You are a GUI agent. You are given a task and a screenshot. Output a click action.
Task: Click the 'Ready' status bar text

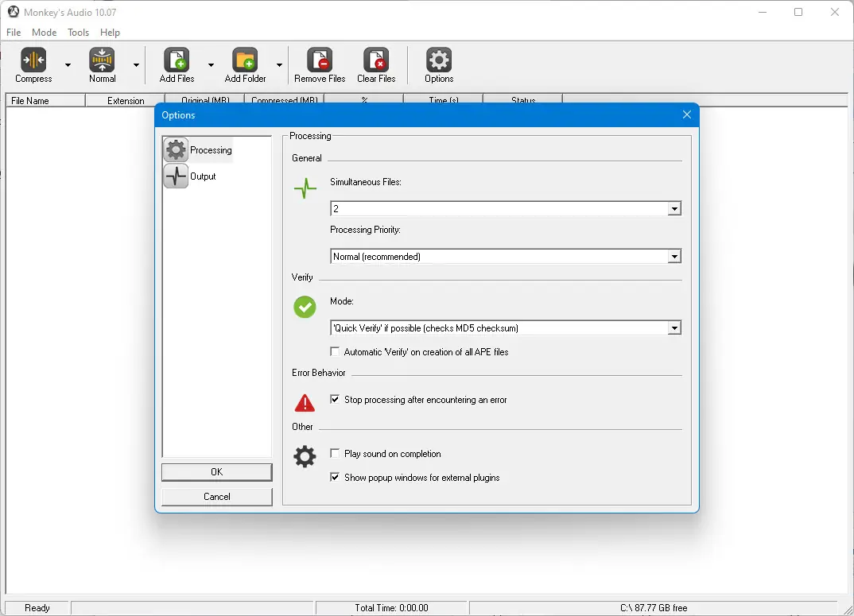tap(37, 608)
